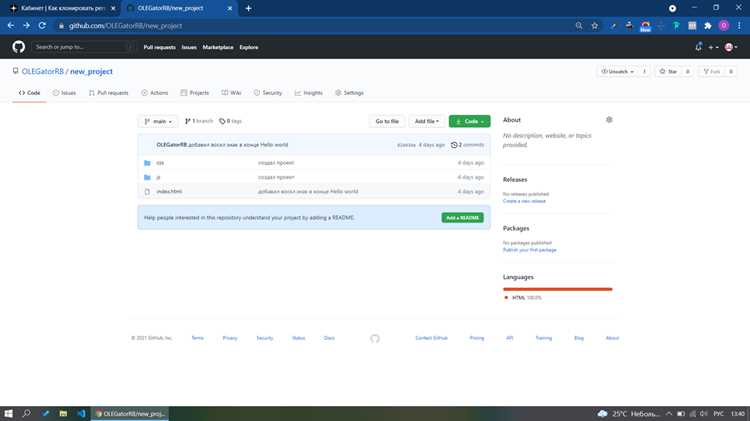
Task: Click Create a new release link
Action: (524, 201)
